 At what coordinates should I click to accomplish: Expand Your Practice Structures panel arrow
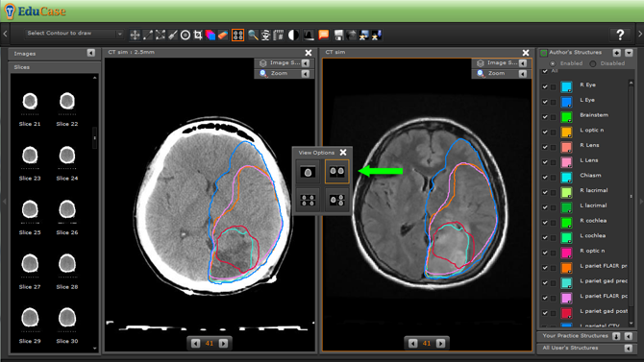[x=629, y=336]
